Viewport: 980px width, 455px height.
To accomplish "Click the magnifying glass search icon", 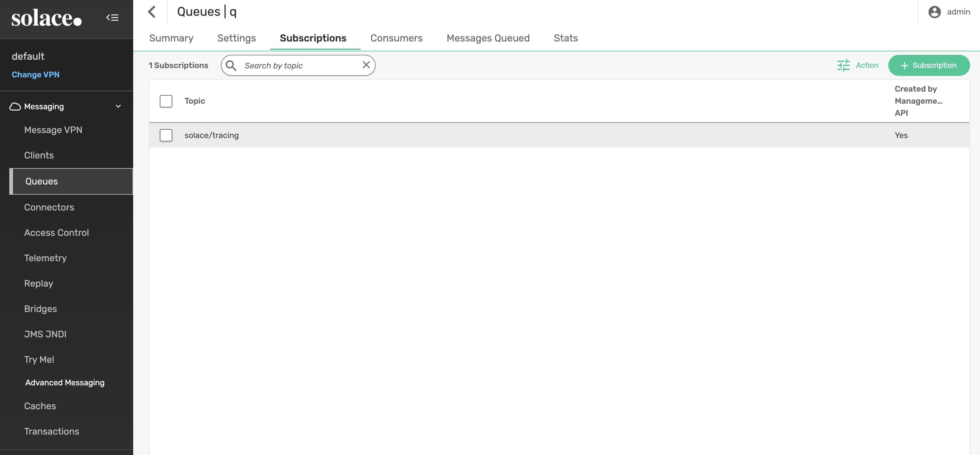I will pos(231,65).
